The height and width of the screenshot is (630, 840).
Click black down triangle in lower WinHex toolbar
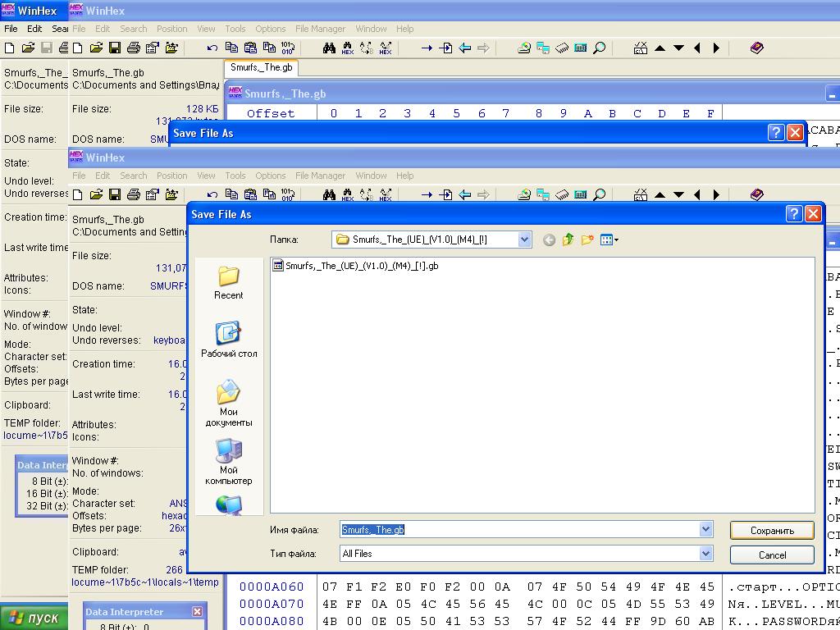(678, 194)
